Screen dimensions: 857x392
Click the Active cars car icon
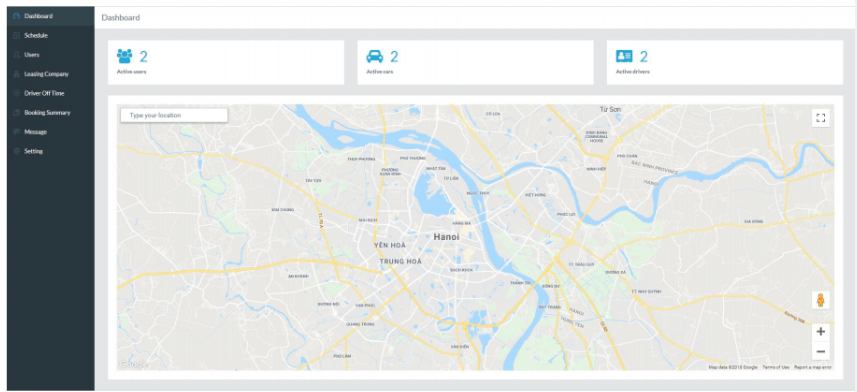tap(374, 56)
